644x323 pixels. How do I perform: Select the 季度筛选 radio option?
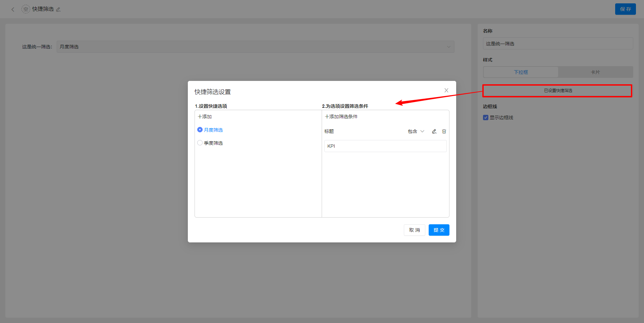point(200,143)
